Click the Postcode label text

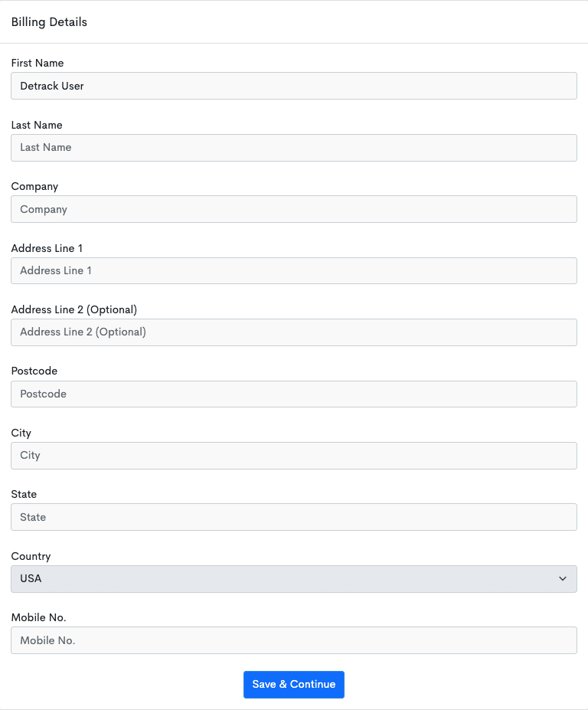tap(34, 371)
